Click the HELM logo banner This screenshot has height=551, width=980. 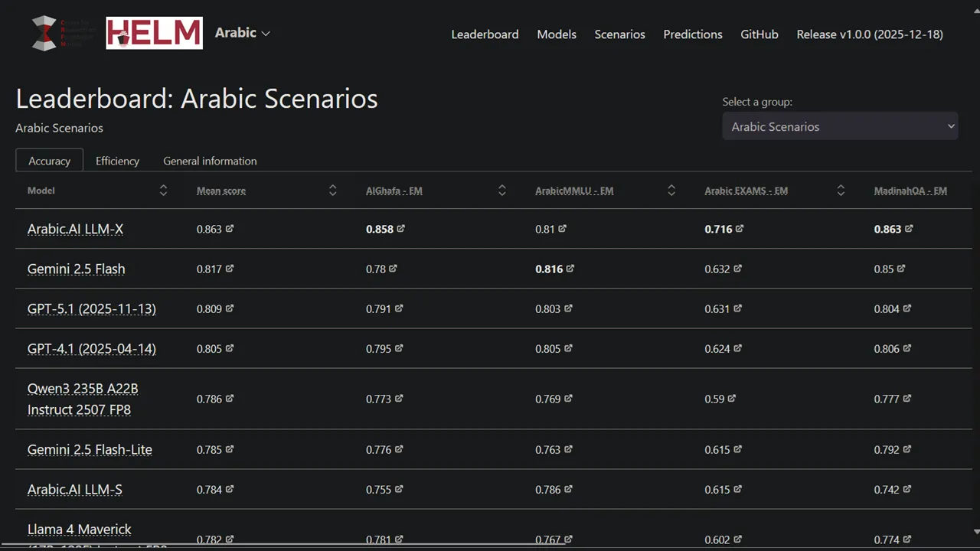coord(154,33)
